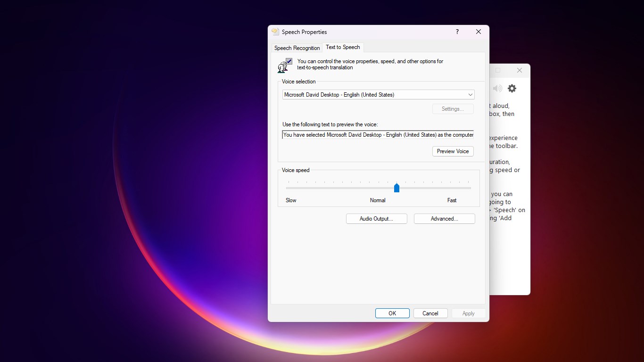
Task: Switch to the Speech Recognition tab
Action: 297,48
